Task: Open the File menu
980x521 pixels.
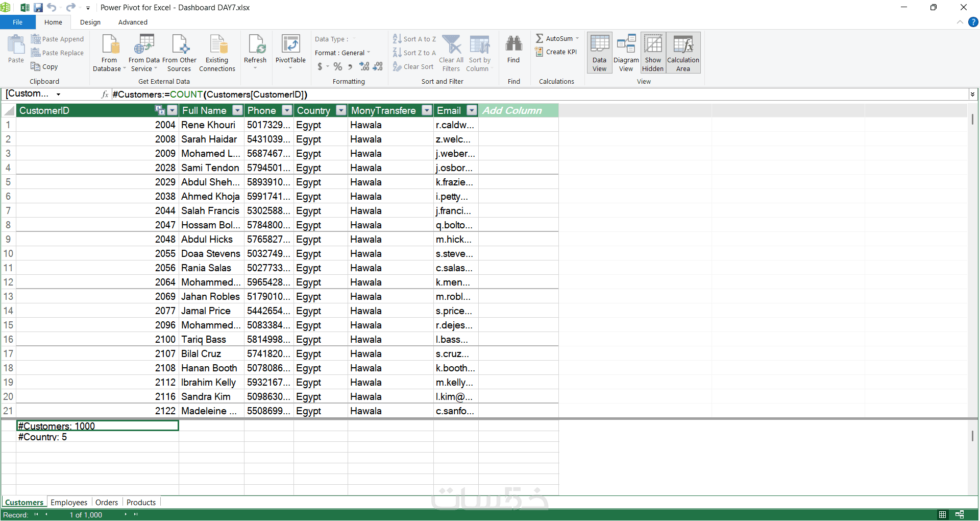Action: [18, 22]
